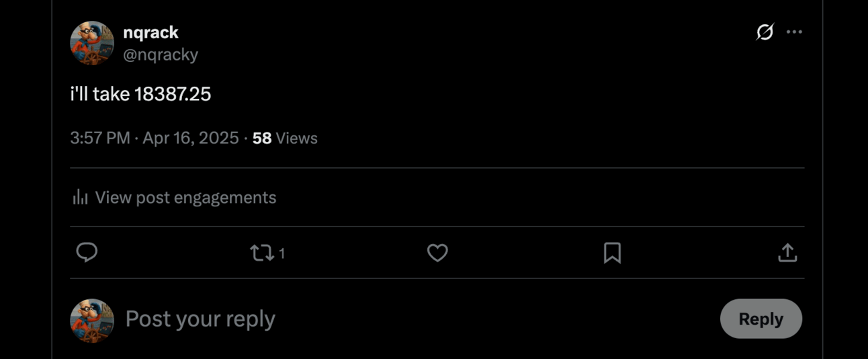Click the post text "i'll take 18387.25"
Image resolution: width=868 pixels, height=359 pixels.
tap(140, 94)
